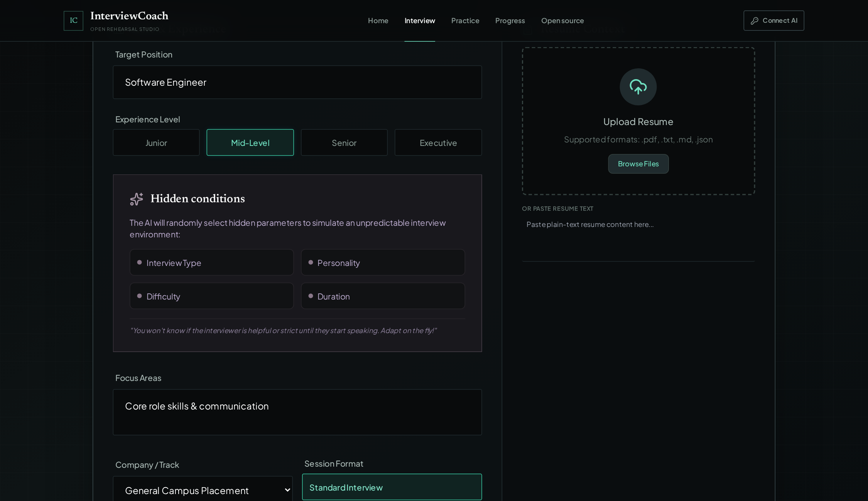Viewport: 868px width, 501px height.
Task: Click the Interview Type bullet dot
Action: [x=139, y=262]
